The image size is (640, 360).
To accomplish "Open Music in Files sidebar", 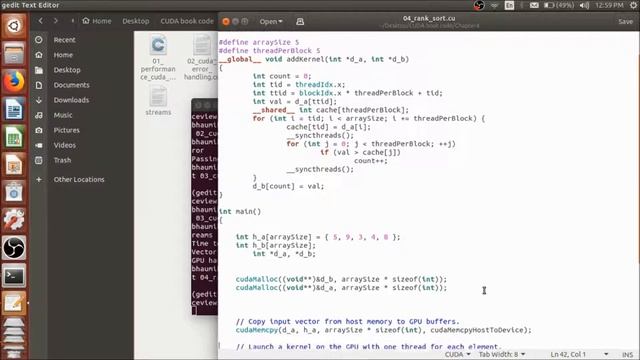I will pyautogui.click(x=62, y=115).
